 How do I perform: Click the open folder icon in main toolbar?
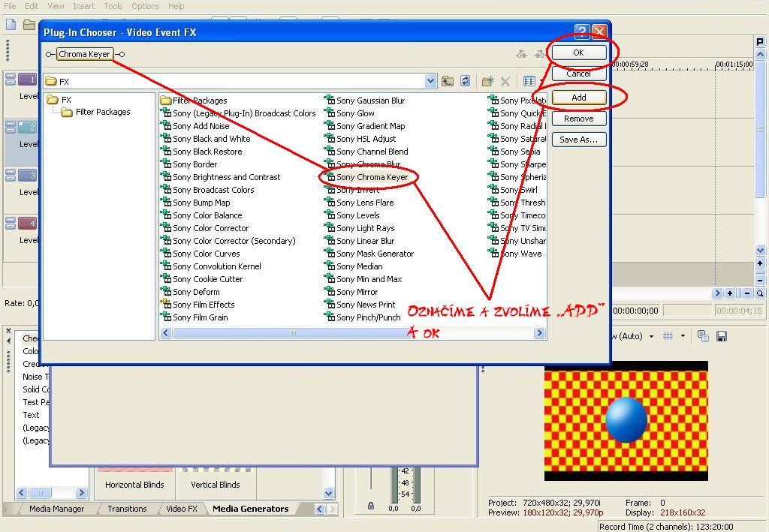(29, 25)
